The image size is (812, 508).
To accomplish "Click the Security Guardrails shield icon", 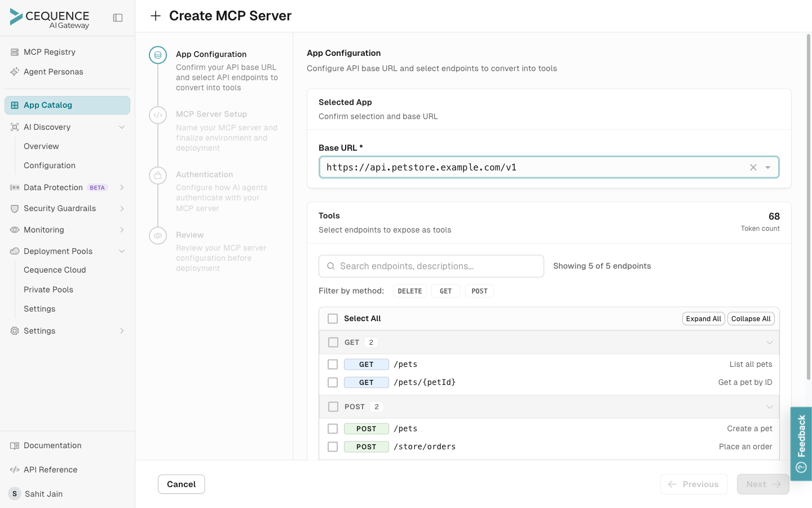I will coord(15,208).
